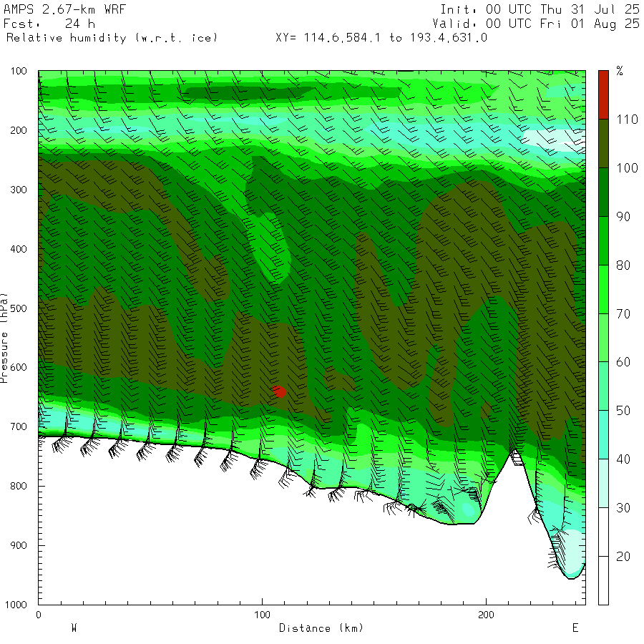Click the '%' unit label above colorbar
644x644 pixels.
point(620,71)
